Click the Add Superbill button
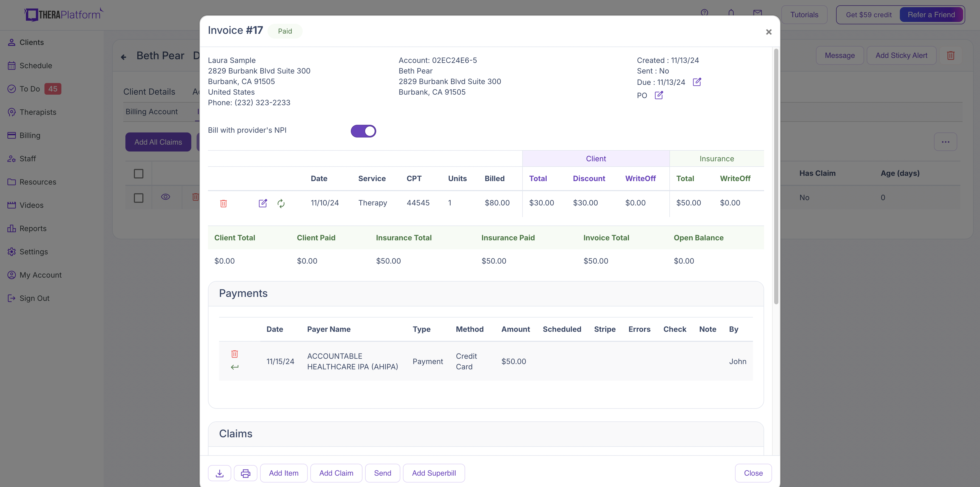Viewport: 980px width, 487px height. click(434, 473)
